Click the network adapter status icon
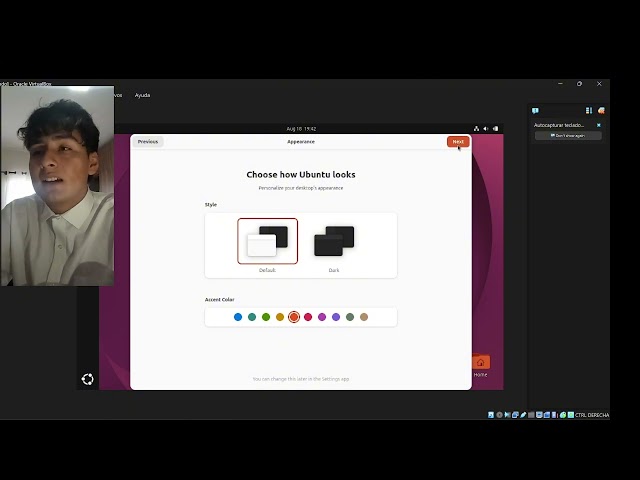The width and height of the screenshot is (640, 480). point(515,415)
